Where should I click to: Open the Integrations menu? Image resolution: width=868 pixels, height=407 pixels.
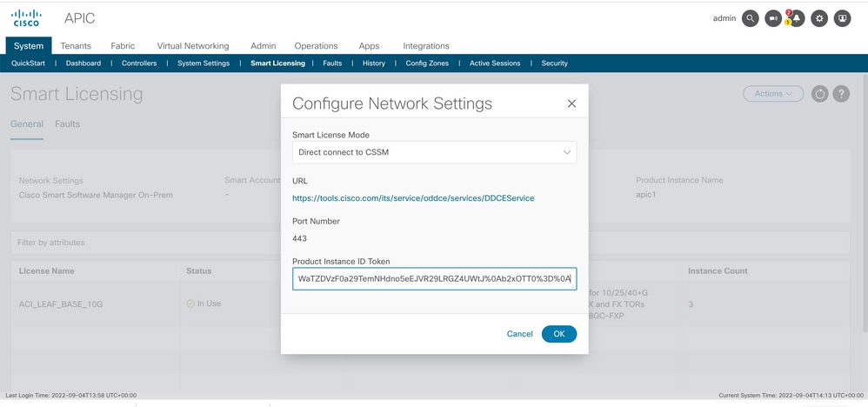[425, 46]
